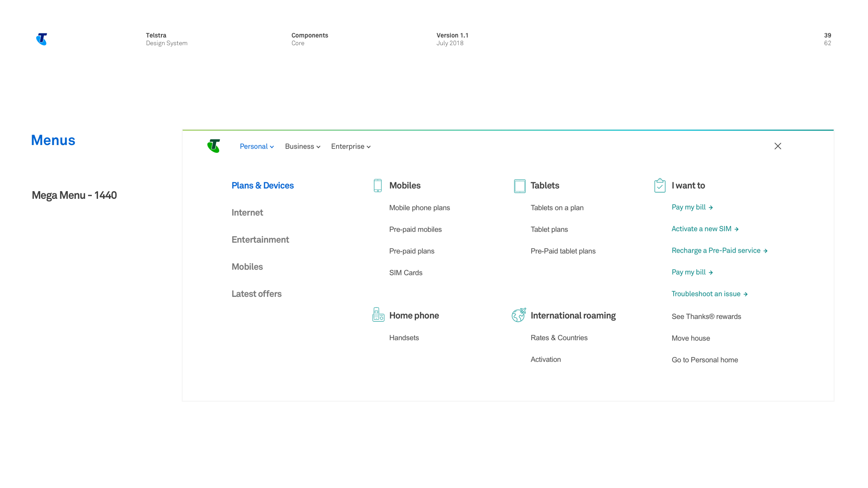Click the green Telstra logo in mega menu
Viewport: 868px width, 488px height.
[213, 146]
